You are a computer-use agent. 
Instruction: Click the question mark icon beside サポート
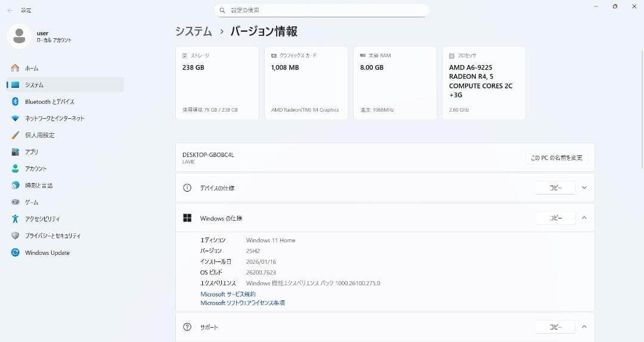(x=187, y=327)
